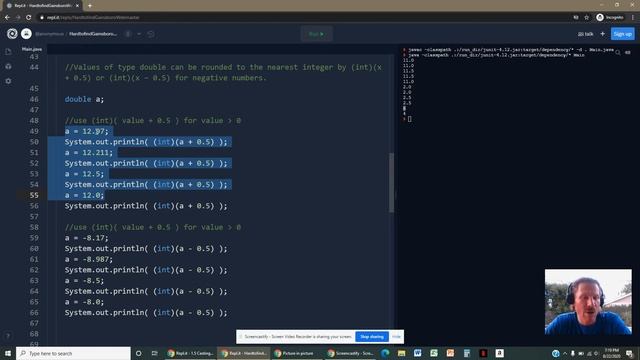Screen dimensions: 640x360
Task: Click the println statement on line 66
Action: pyautogui.click(x=146, y=313)
